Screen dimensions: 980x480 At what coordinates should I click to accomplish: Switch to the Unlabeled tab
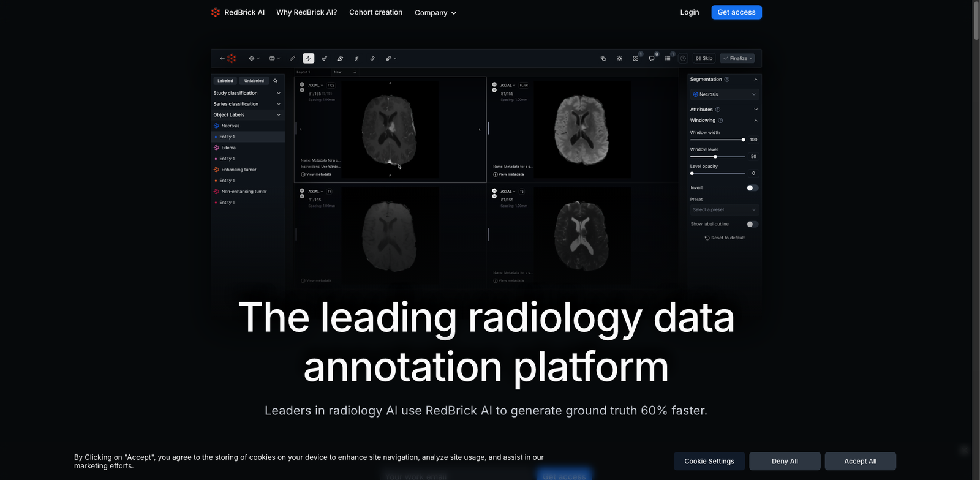pos(254,81)
